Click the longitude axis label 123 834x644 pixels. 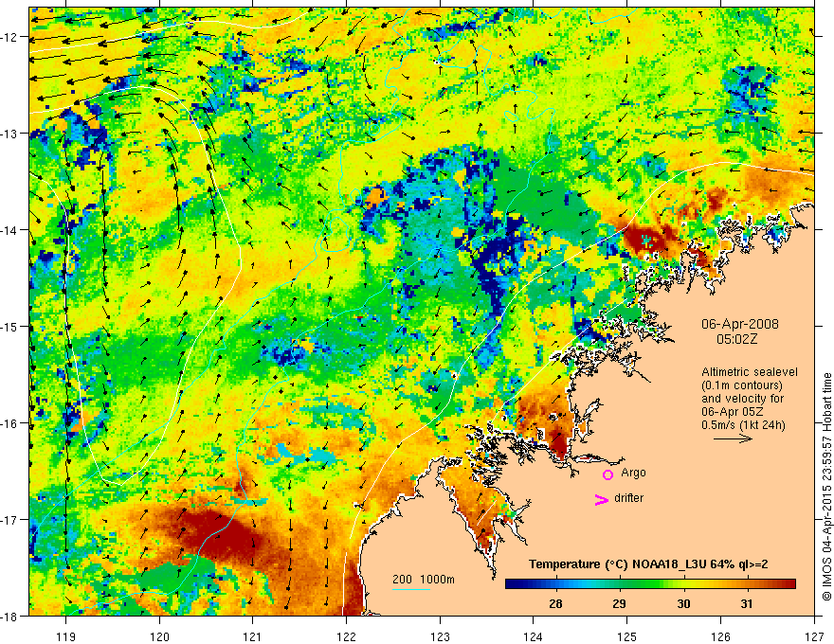pyautogui.click(x=440, y=636)
